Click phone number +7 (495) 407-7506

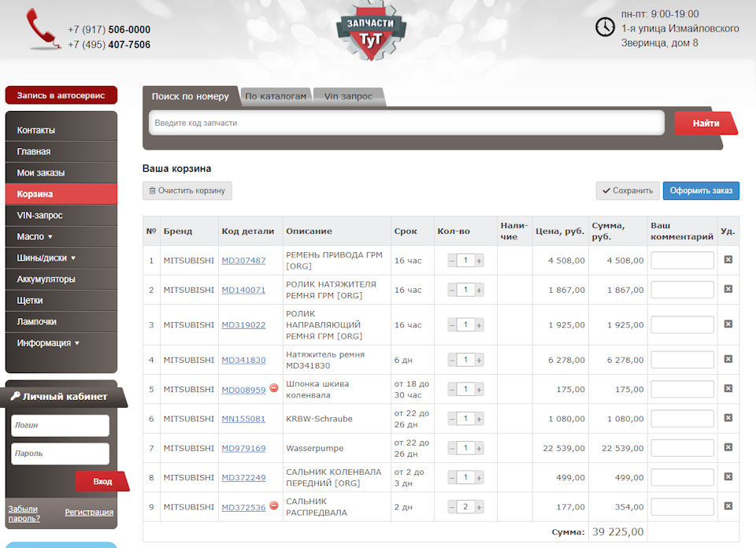click(109, 45)
